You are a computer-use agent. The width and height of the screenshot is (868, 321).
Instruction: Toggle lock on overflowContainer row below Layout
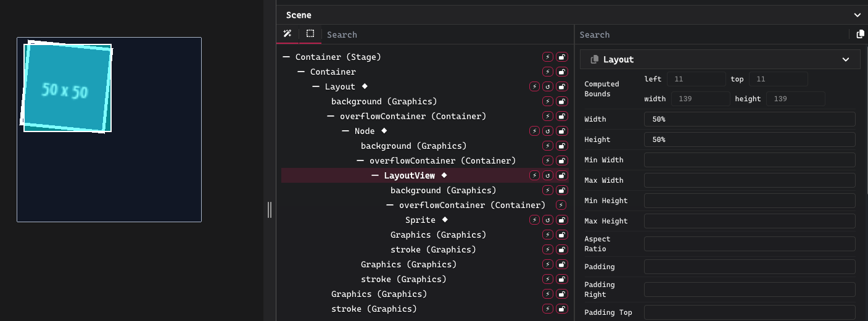coord(561,116)
